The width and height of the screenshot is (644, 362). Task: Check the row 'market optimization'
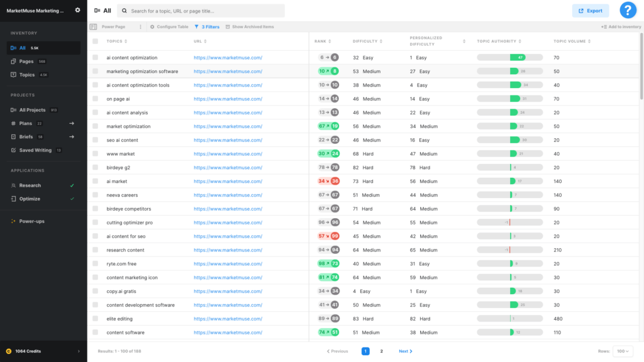(x=96, y=126)
